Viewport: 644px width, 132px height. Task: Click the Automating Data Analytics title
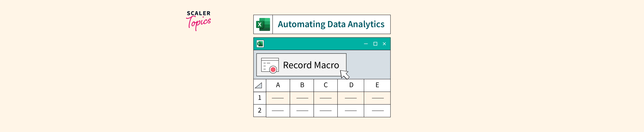pos(331,24)
